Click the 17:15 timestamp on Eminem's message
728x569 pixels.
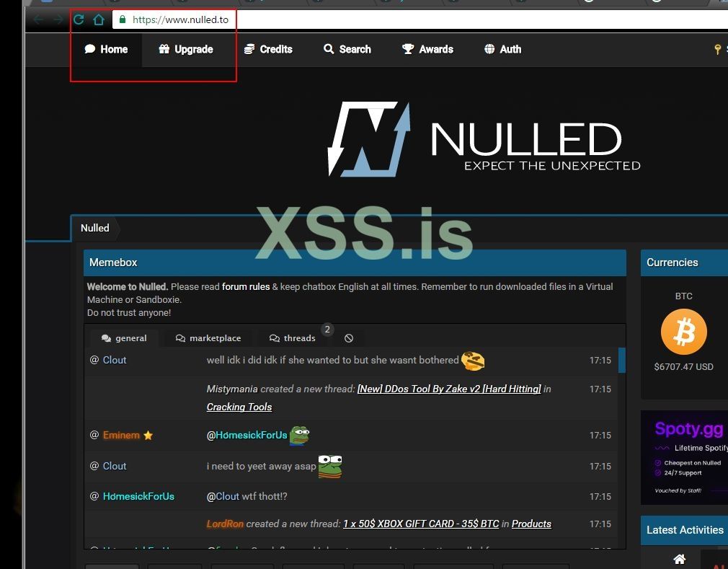600,436
